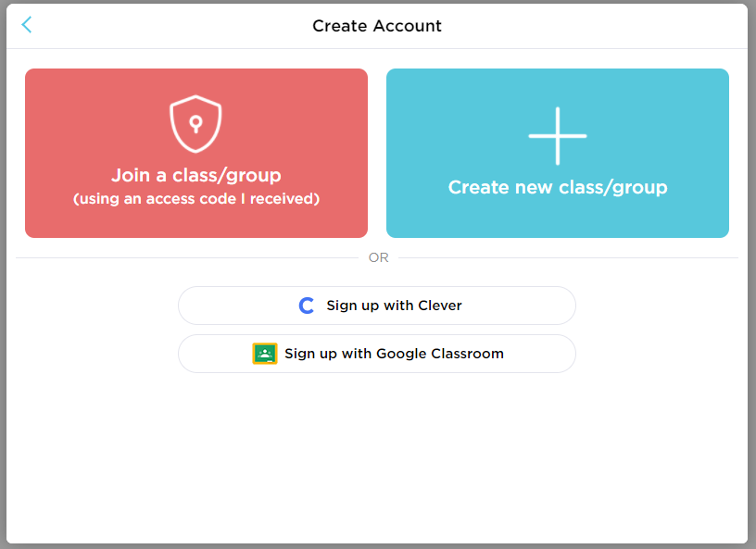Screen dimensions: 756x549
Task: Click the chalkboard icon beside Google Classroom text
Action: pyautogui.click(x=264, y=354)
